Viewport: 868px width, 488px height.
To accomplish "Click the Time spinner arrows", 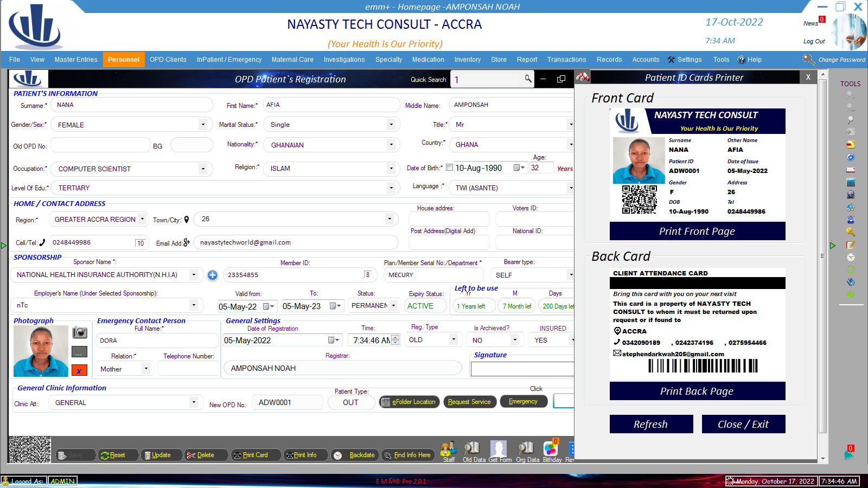I will 395,340.
